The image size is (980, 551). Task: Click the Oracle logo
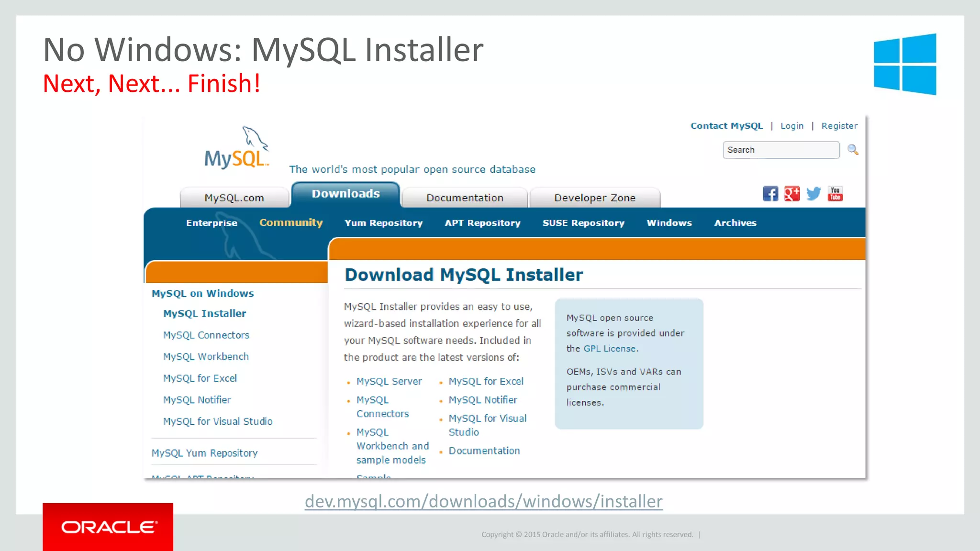coord(108,527)
